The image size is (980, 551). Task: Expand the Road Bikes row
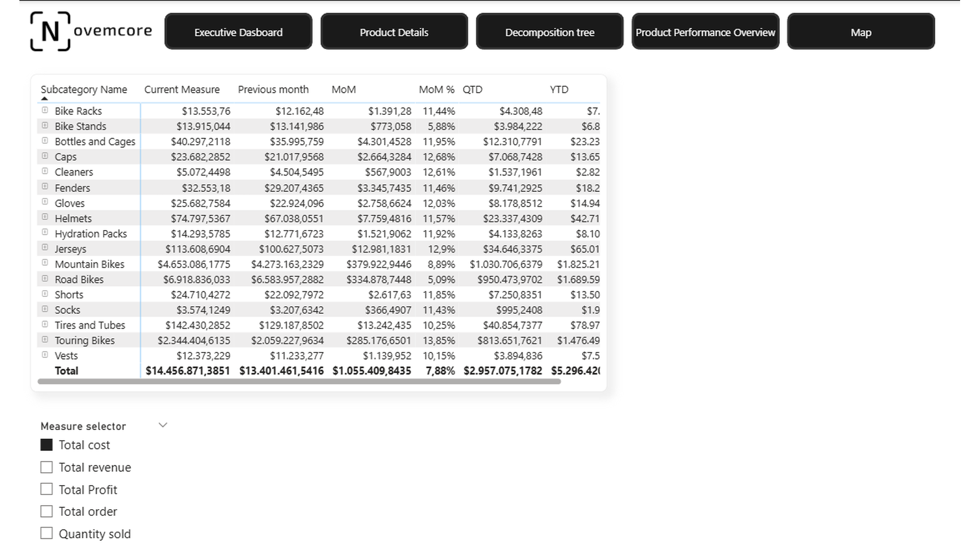pyautogui.click(x=45, y=279)
